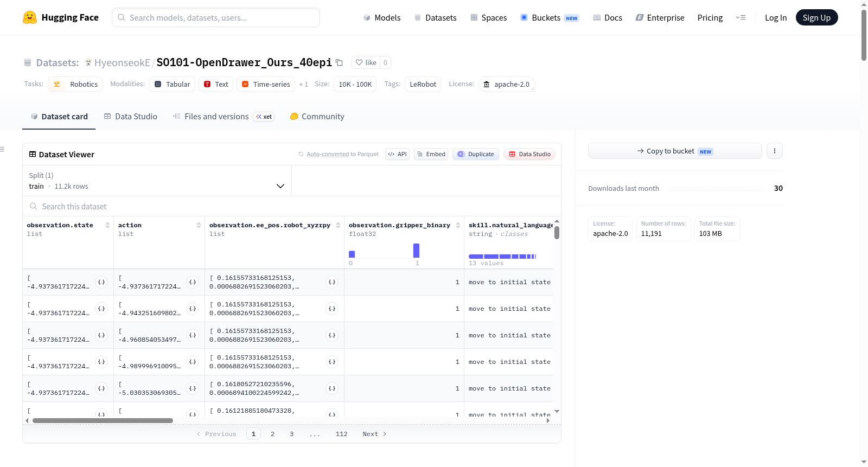The height and width of the screenshot is (467, 868).
Task: Open the more navigation menu icon
Action: point(741,17)
